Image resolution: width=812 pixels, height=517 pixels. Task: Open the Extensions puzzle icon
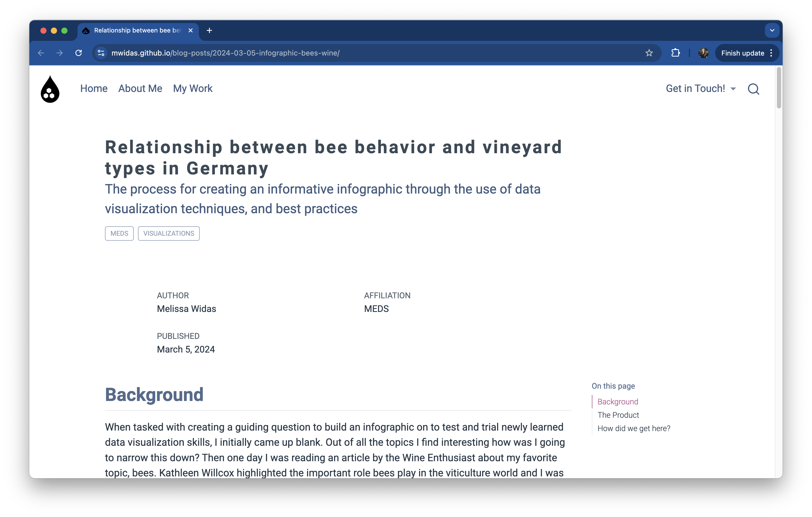point(675,53)
